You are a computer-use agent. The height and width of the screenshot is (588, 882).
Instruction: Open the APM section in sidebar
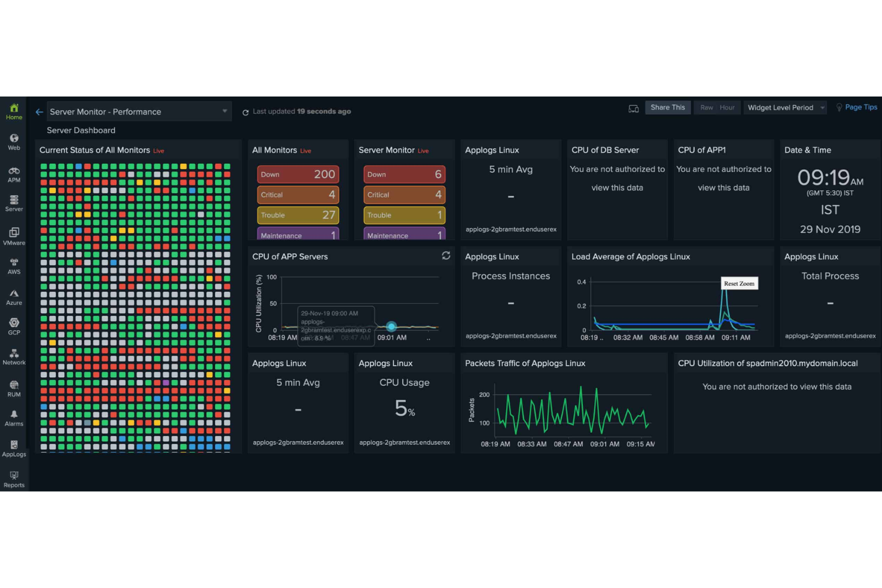coord(14,173)
